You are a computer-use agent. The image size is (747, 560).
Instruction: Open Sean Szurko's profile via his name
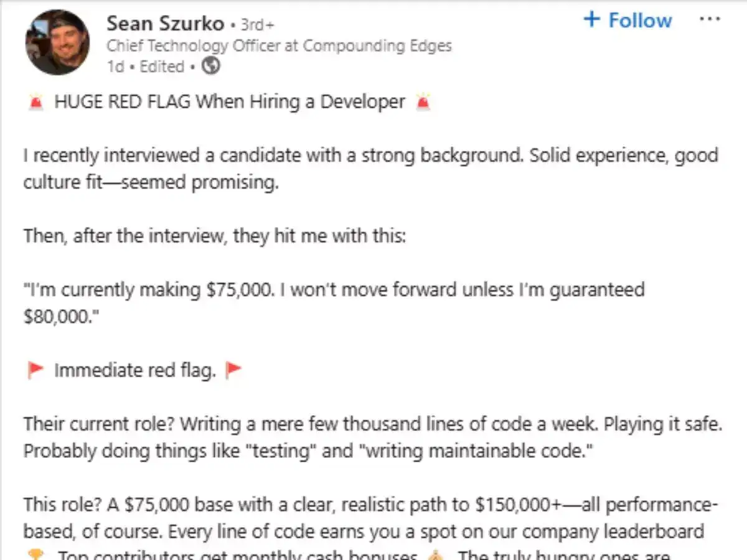[x=164, y=23]
